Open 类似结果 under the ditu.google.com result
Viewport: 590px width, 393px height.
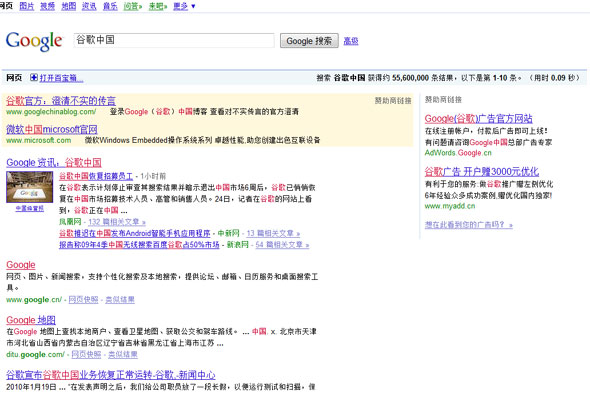[x=123, y=354]
